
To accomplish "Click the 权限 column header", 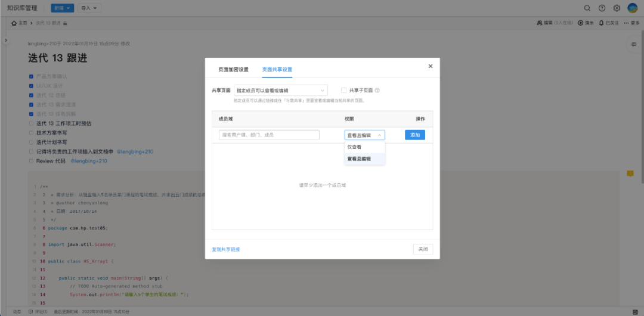I will [349, 119].
